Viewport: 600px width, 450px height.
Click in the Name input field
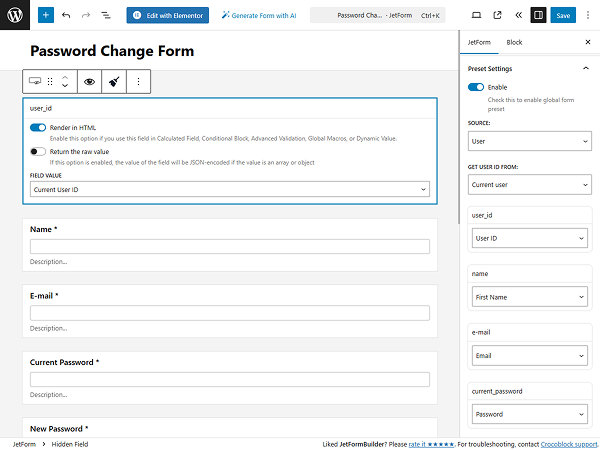click(230, 246)
